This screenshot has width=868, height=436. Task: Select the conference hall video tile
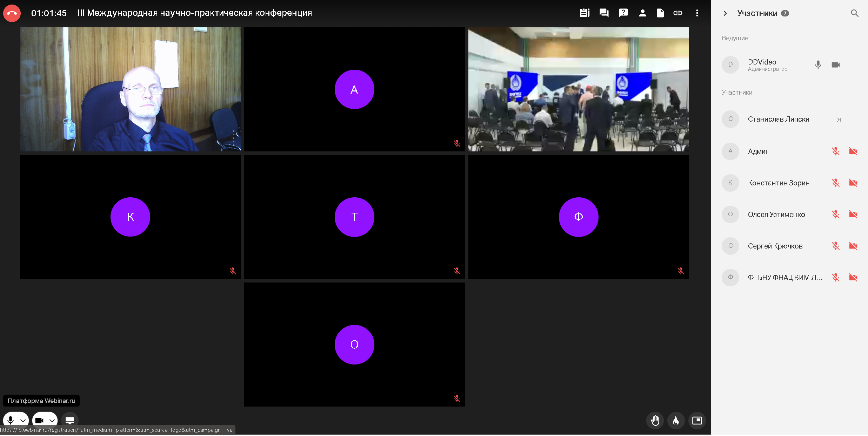[578, 89]
